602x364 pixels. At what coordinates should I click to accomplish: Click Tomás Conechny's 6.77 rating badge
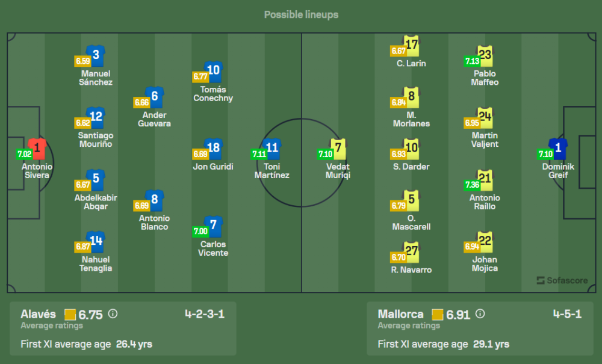pos(200,76)
